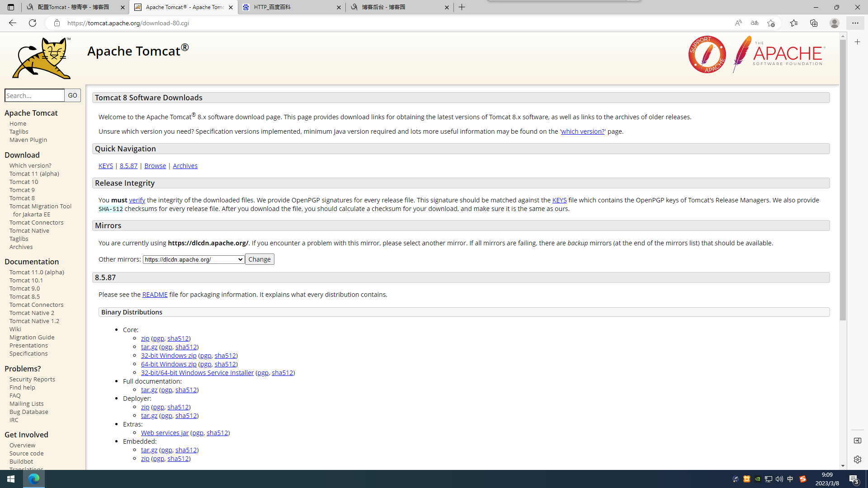The height and width of the screenshot is (488, 868).
Task: Click the Apache Tomcat cat logo
Action: [x=42, y=58]
